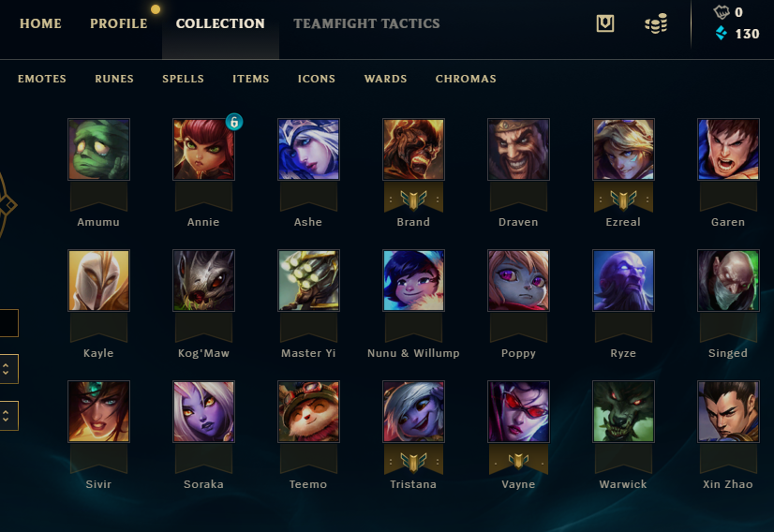Viewport: 774px width, 532px height.
Task: Select the Teemo champion portrait
Action: (x=308, y=411)
